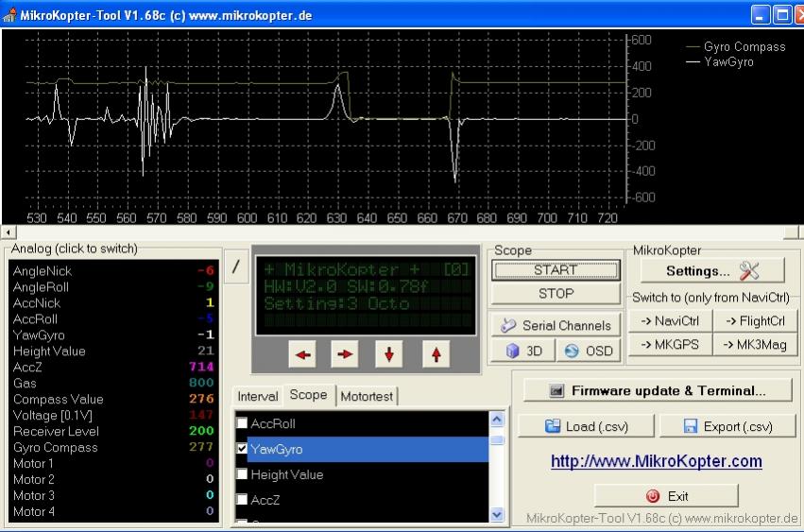Open Firmware update & Terminal
The width and height of the screenshot is (804, 532).
[658, 391]
